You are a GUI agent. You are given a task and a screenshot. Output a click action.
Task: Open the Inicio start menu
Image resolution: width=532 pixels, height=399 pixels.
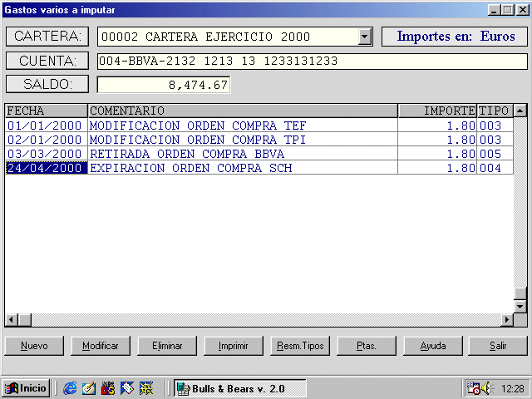pyautogui.click(x=26, y=388)
